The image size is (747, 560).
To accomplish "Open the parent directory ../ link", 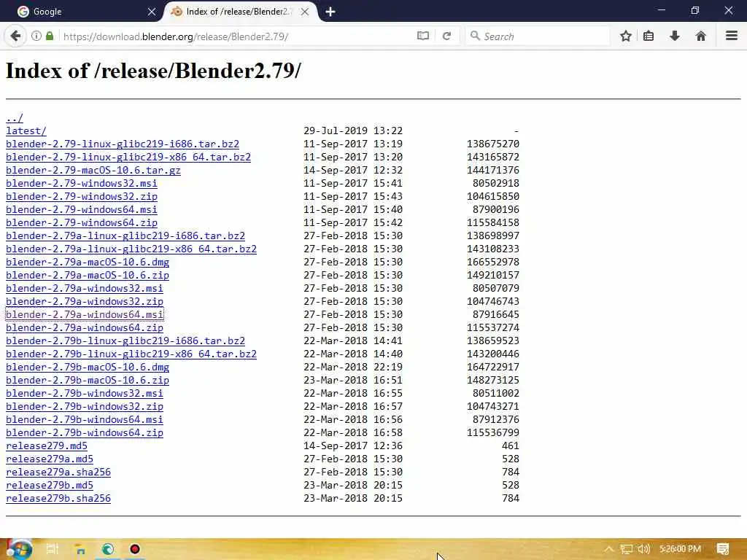I will (15, 117).
